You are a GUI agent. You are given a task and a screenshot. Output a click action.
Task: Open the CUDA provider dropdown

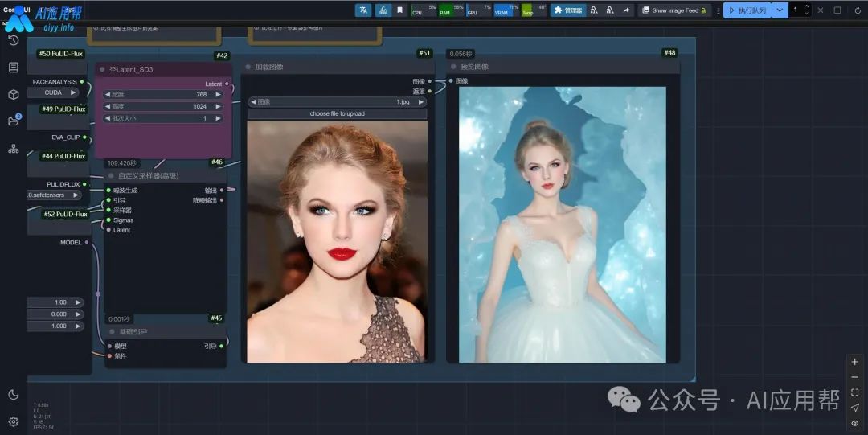pyautogui.click(x=55, y=92)
